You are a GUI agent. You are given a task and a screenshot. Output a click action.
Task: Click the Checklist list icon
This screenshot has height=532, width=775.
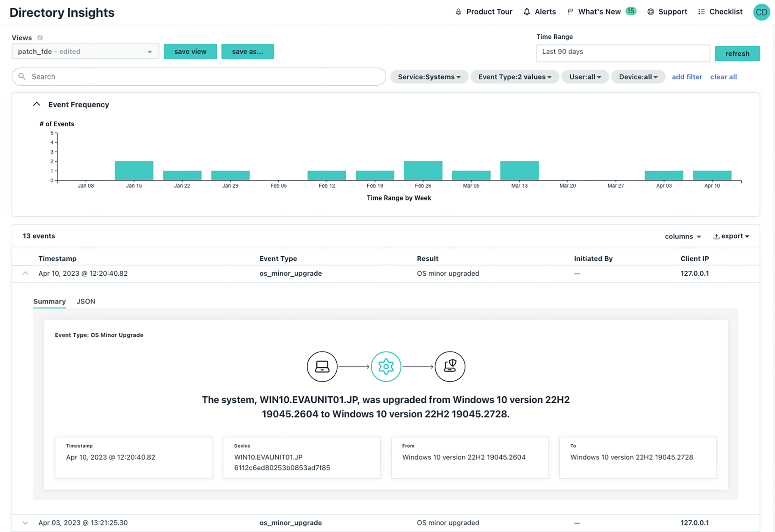pyautogui.click(x=702, y=12)
